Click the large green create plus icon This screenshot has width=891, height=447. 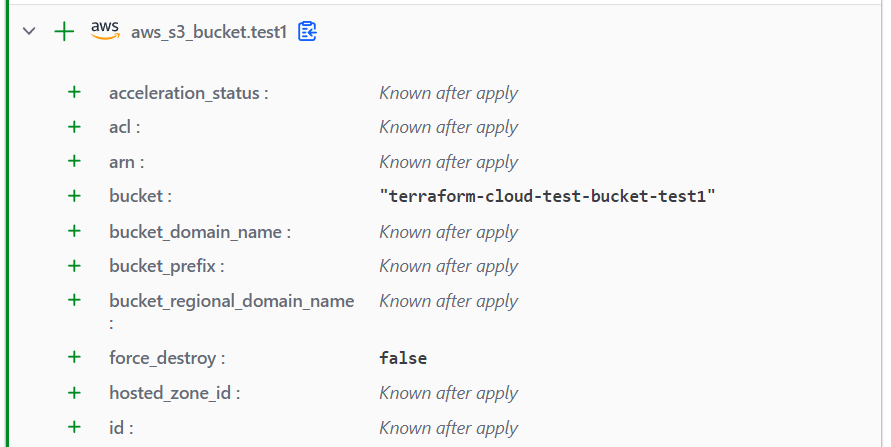(64, 31)
